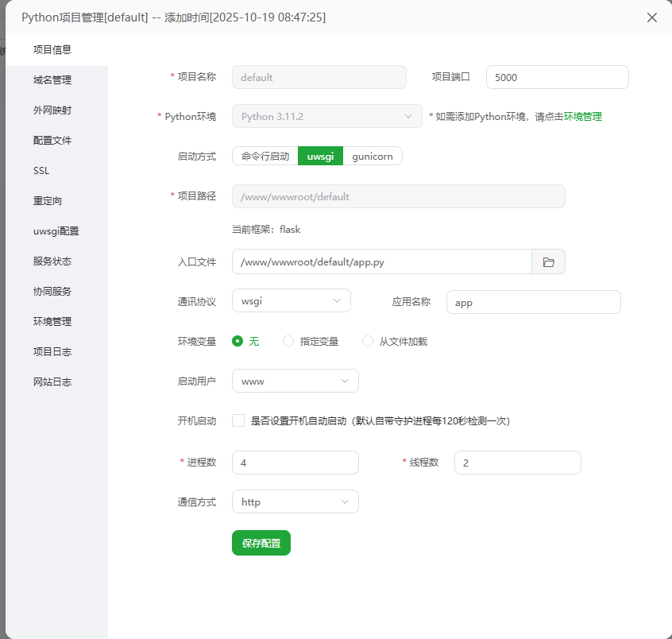Open the 通信方式 http dropdown

(x=295, y=502)
